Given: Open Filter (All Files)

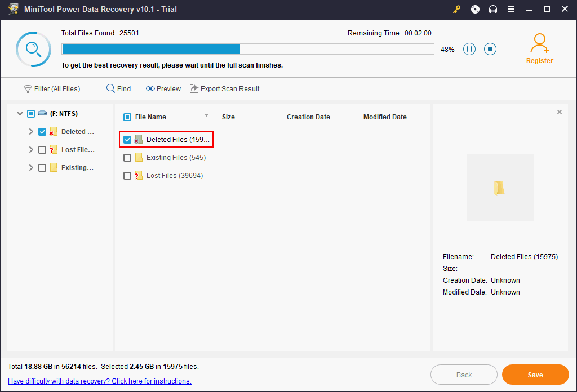Looking at the screenshot, I should pos(52,88).
